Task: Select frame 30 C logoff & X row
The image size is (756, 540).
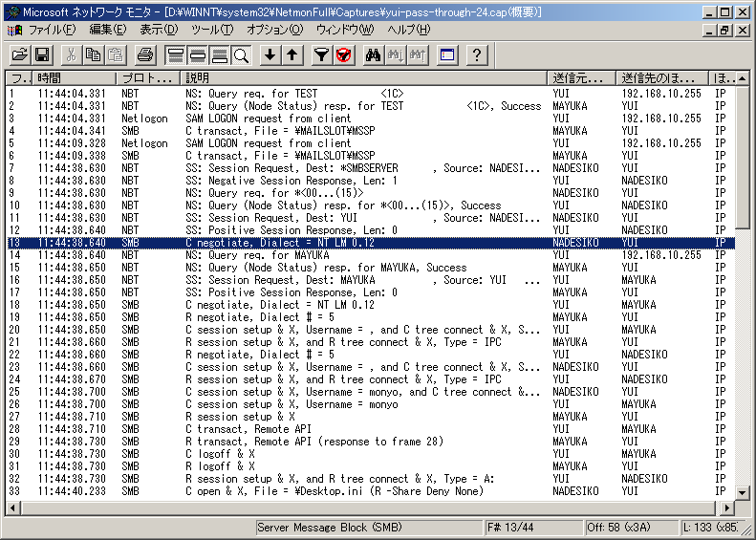Action: coord(370,454)
